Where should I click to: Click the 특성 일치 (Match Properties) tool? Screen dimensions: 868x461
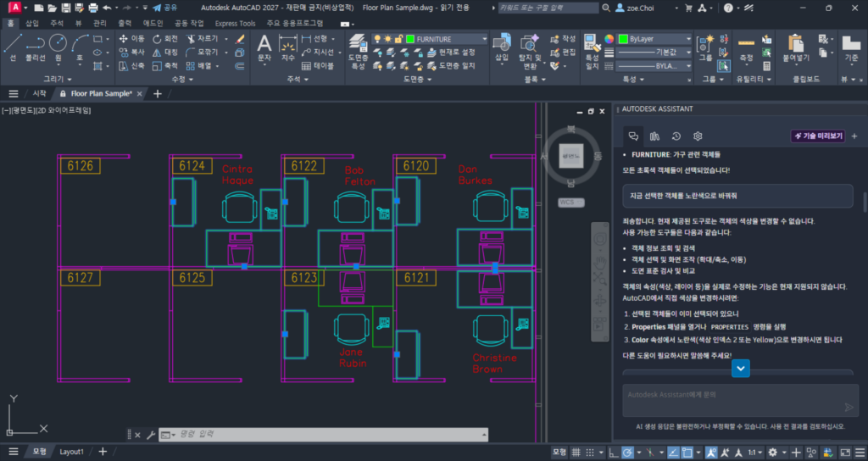tap(592, 51)
